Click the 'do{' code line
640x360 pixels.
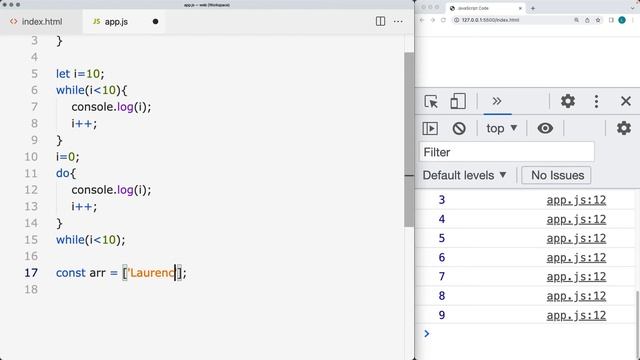tap(66, 173)
